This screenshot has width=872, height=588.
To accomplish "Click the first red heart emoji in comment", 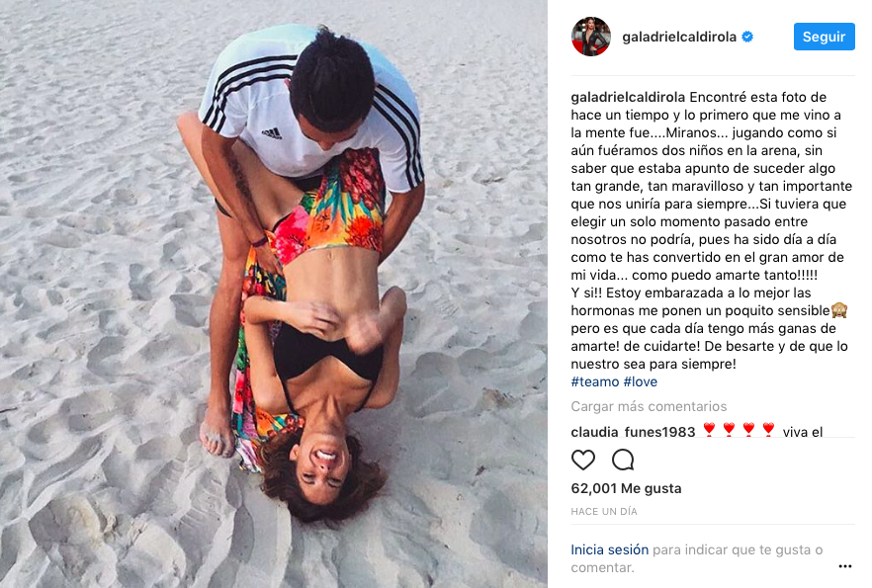I will tap(709, 430).
